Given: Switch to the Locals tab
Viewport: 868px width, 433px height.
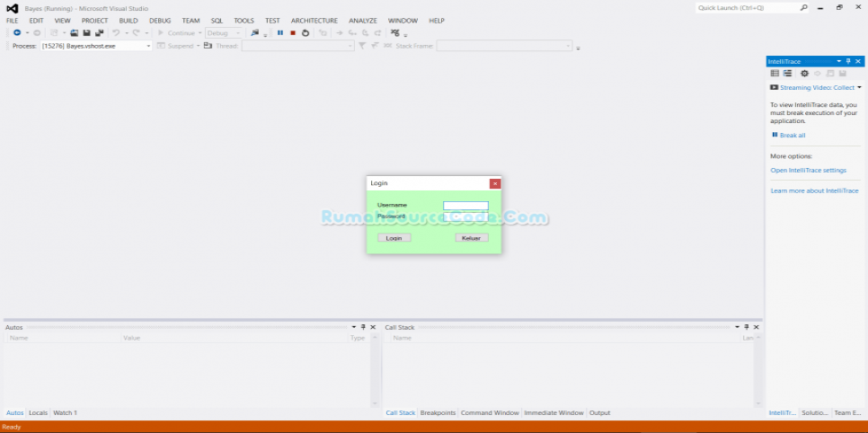Looking at the screenshot, I should click(x=39, y=412).
